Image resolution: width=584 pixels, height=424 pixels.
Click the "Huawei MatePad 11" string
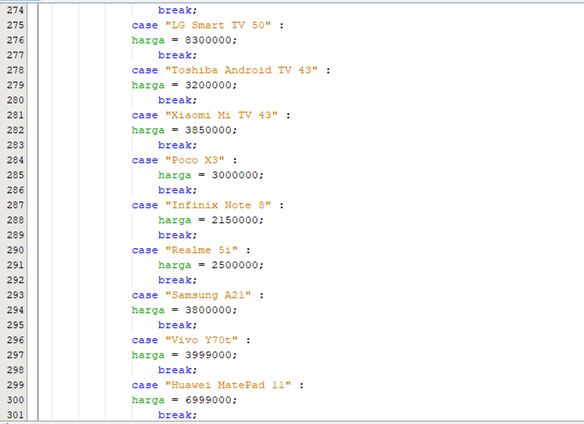(228, 385)
